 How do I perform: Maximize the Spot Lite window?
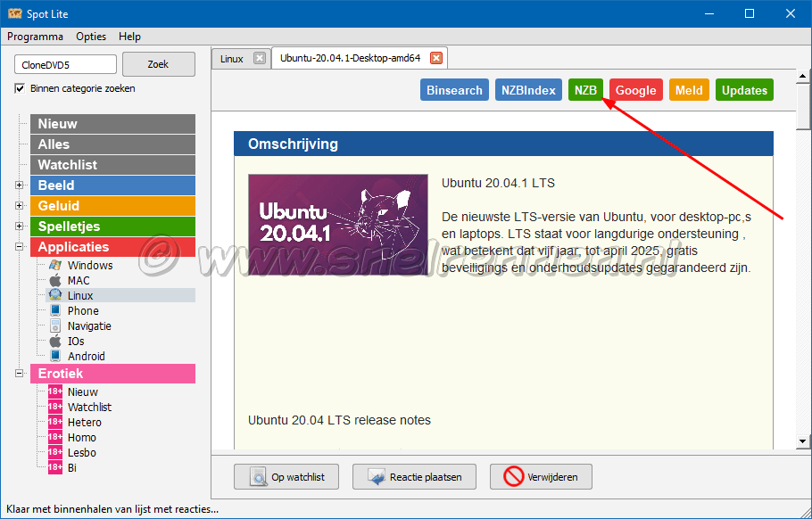[750, 13]
